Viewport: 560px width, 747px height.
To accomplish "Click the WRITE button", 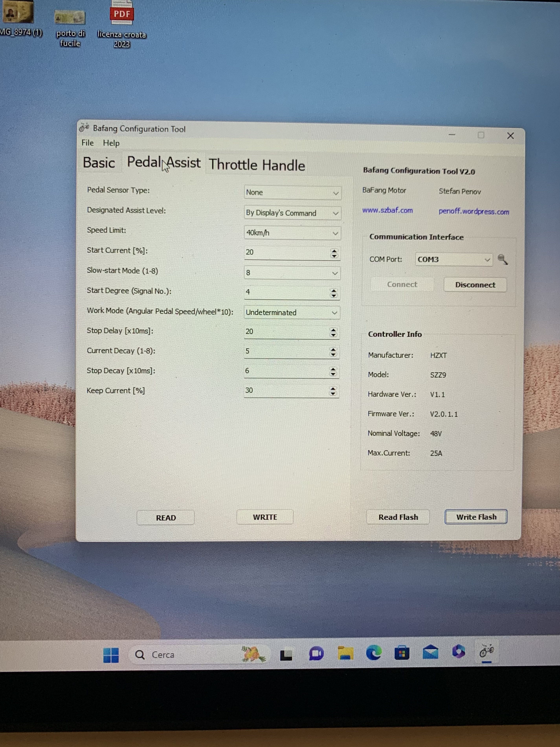I will (265, 517).
